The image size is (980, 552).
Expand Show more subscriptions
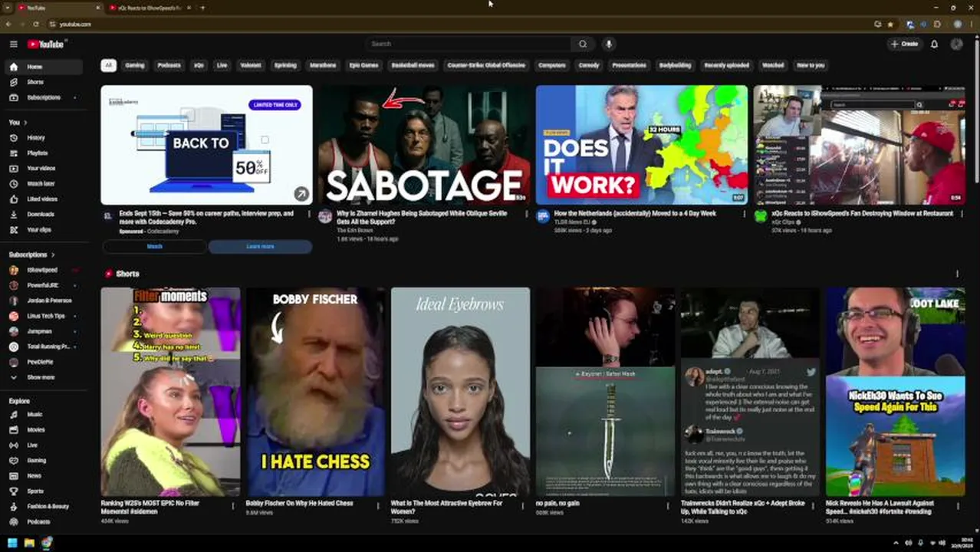pos(44,377)
